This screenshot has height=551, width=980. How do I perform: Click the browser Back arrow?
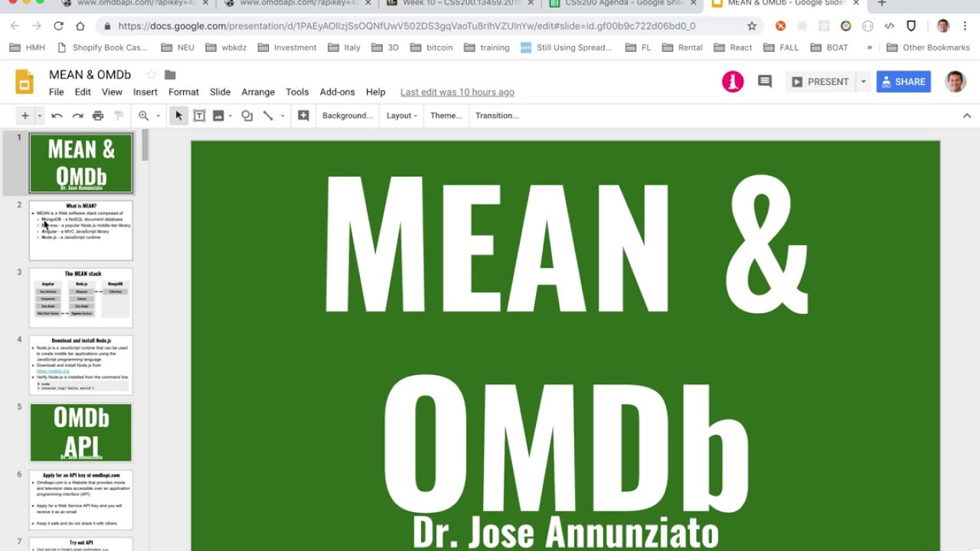tap(15, 26)
